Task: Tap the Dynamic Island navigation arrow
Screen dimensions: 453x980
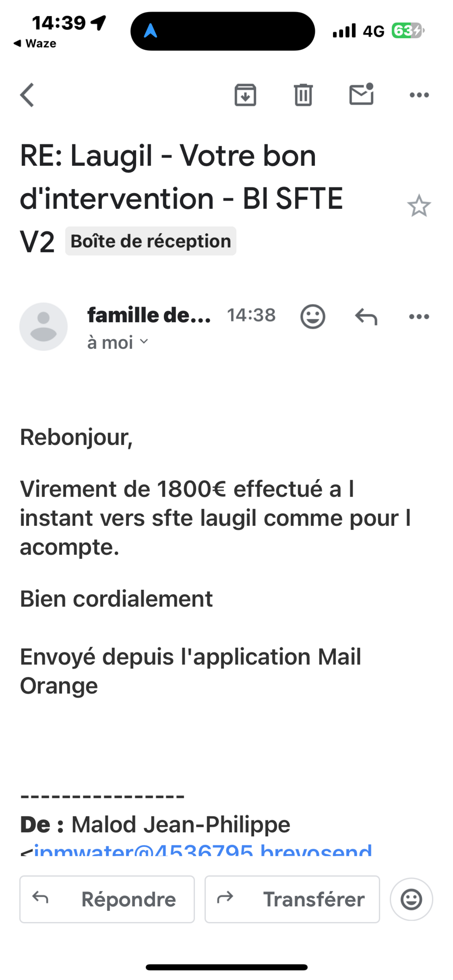Action: click(151, 31)
